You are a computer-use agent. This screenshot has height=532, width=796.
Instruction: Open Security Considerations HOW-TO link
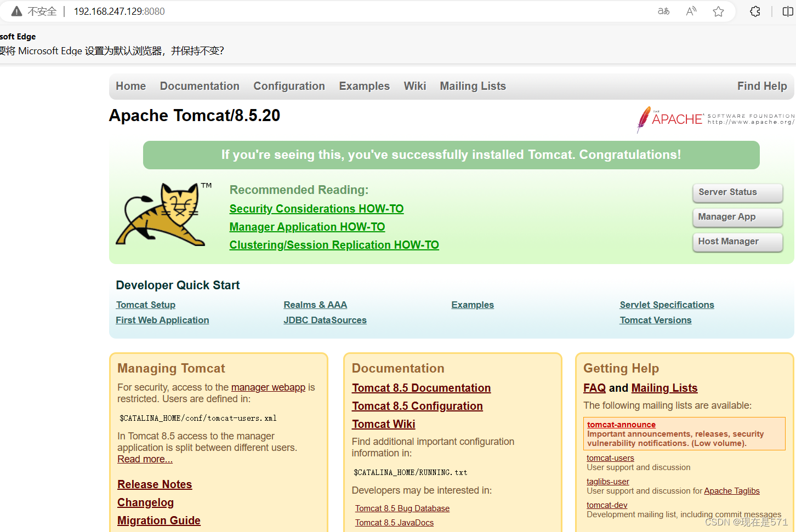(x=316, y=209)
